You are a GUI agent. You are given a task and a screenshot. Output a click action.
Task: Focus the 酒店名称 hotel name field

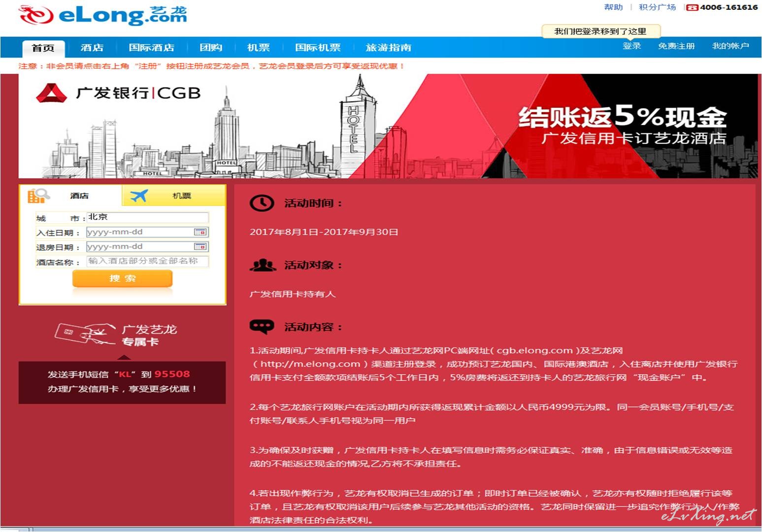tap(148, 261)
